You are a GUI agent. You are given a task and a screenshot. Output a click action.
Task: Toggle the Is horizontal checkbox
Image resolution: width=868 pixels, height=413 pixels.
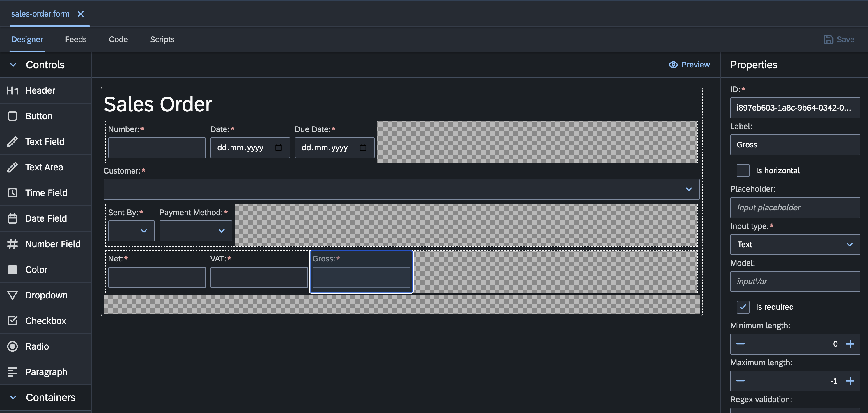(743, 170)
